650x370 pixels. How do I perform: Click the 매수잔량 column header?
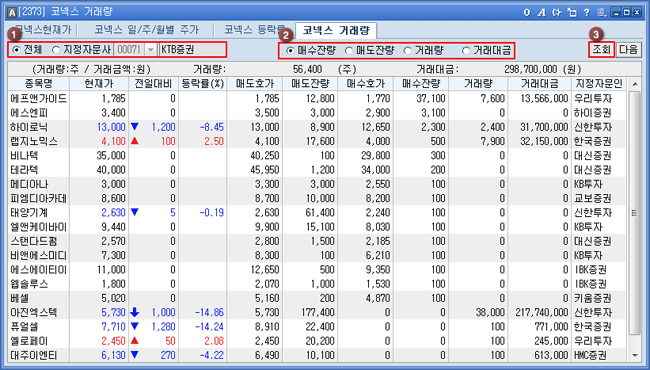pos(421,84)
